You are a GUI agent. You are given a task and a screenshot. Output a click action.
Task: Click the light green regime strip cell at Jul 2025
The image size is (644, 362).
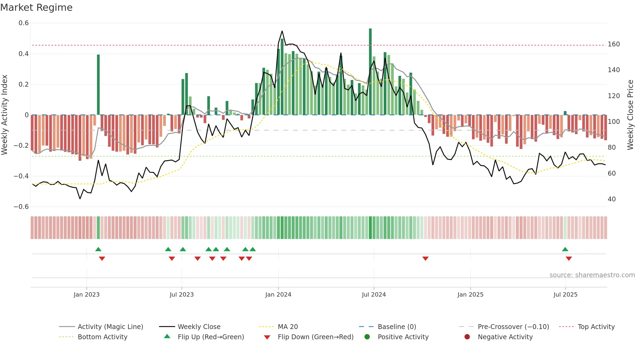coord(565,228)
